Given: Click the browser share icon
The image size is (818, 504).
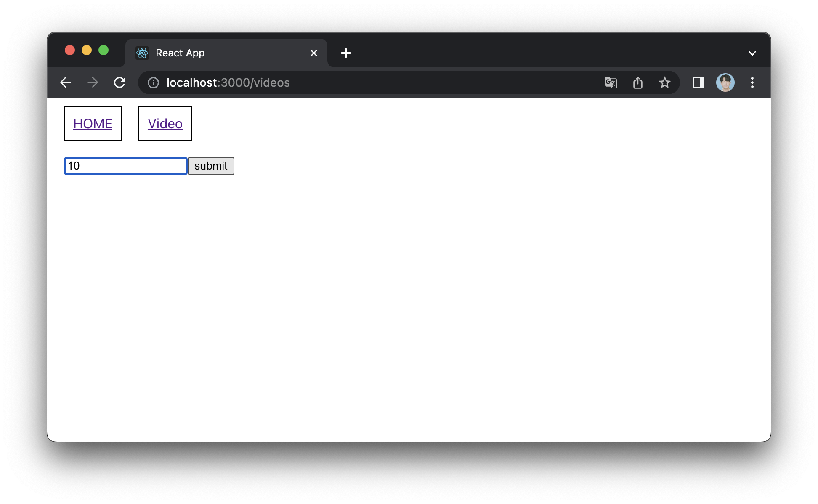Looking at the screenshot, I should pyautogui.click(x=637, y=82).
